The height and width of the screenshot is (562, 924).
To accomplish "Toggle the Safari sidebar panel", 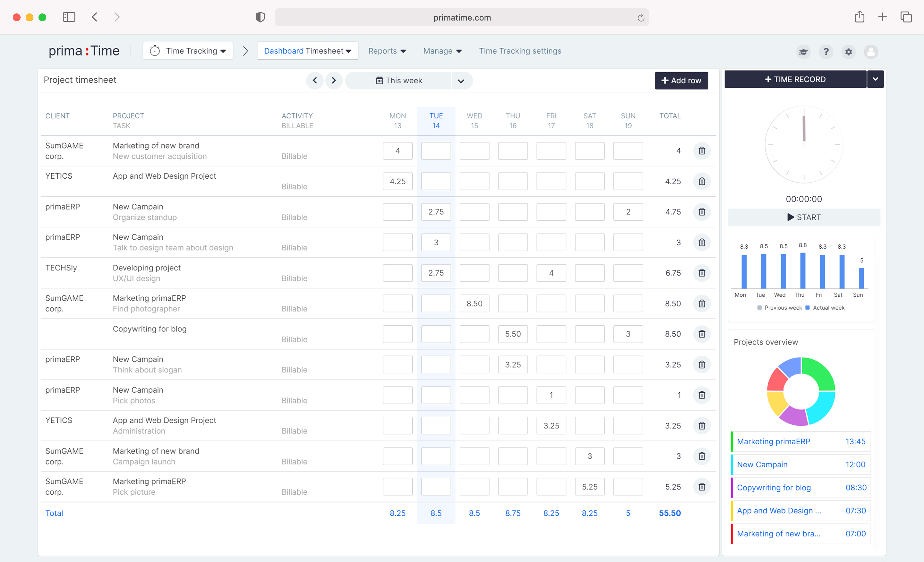I will [69, 17].
